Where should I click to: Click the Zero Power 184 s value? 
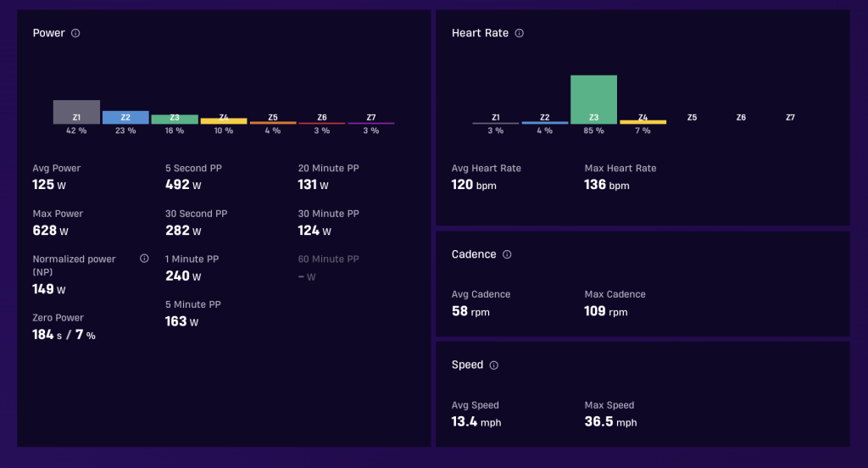click(x=47, y=335)
